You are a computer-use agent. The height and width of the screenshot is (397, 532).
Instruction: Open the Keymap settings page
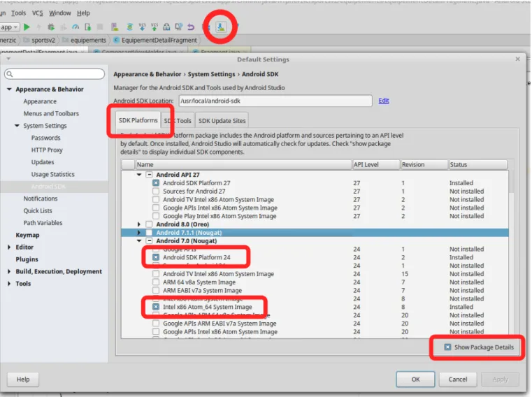(x=27, y=235)
